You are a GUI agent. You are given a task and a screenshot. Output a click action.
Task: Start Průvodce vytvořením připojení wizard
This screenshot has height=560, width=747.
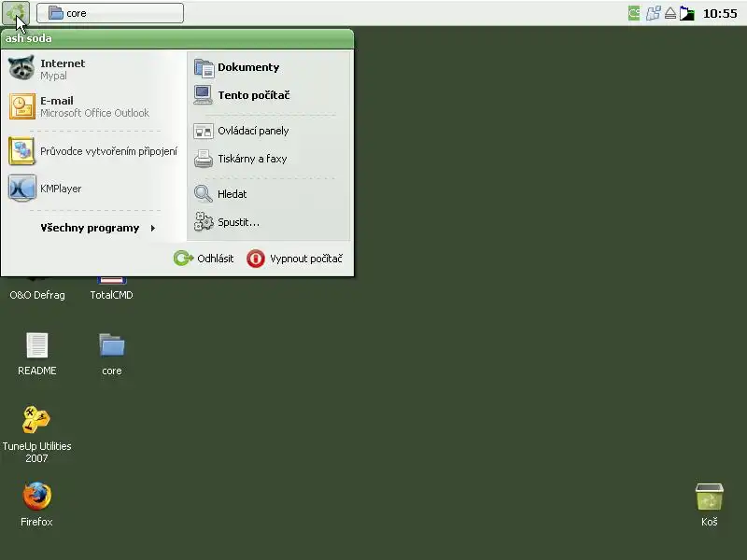tap(94, 151)
